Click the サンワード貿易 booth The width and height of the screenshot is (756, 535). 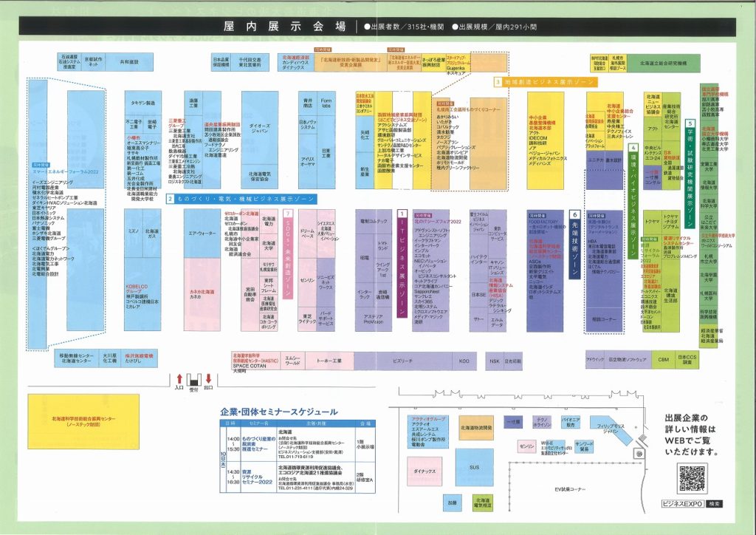(x=584, y=446)
